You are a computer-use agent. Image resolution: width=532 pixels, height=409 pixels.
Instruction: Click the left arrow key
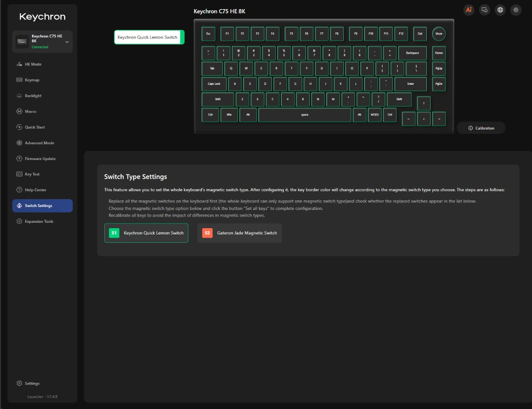[409, 119]
